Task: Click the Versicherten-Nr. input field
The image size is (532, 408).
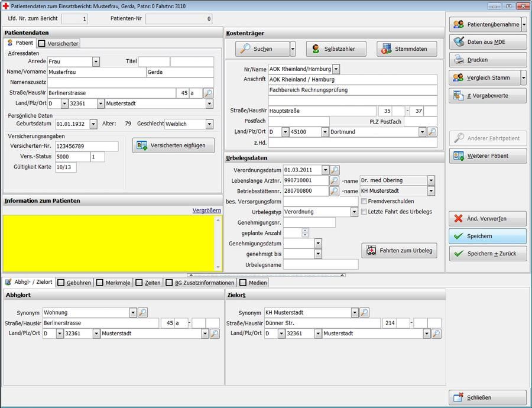Action: coord(86,146)
